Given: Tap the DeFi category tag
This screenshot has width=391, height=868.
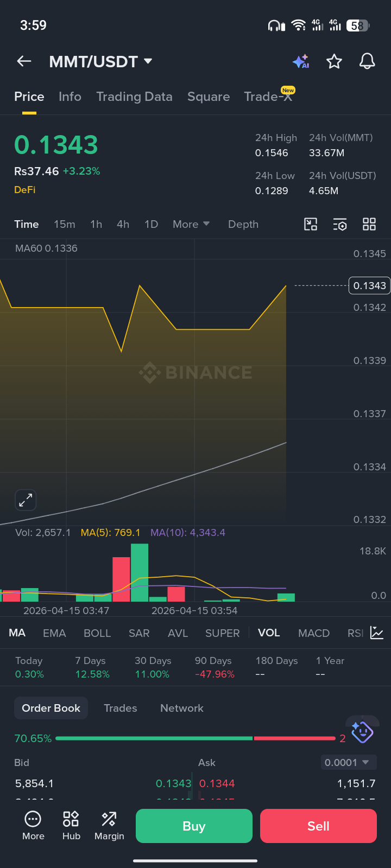Looking at the screenshot, I should pos(25,190).
